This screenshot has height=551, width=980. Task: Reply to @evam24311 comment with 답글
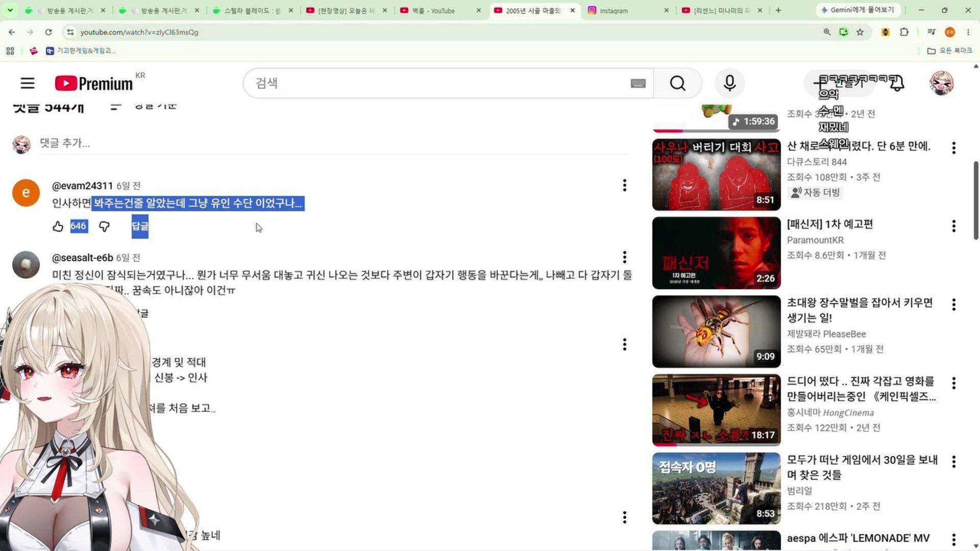[x=140, y=226]
